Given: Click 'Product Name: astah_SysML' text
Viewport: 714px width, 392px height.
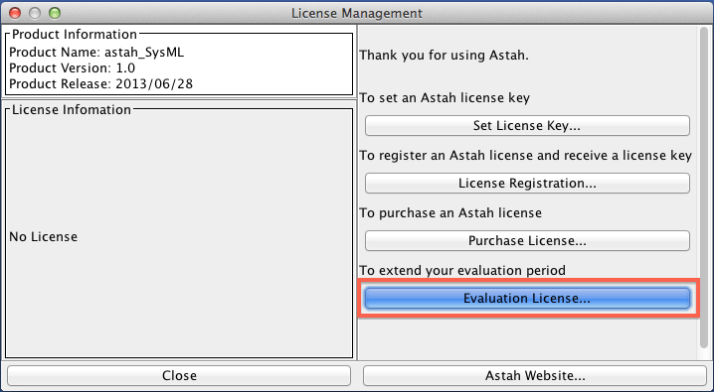Looking at the screenshot, I should [97, 52].
